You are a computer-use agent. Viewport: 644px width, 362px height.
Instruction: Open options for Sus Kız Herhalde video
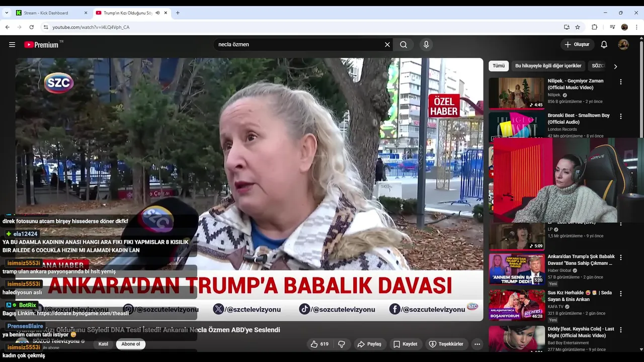click(620, 293)
